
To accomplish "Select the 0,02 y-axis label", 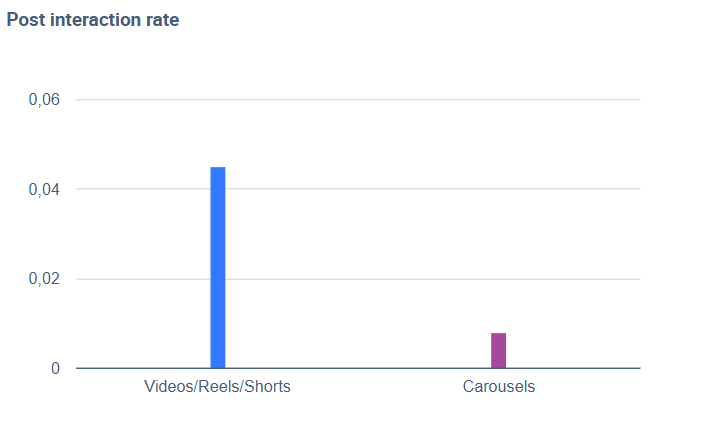I will 44,279.
